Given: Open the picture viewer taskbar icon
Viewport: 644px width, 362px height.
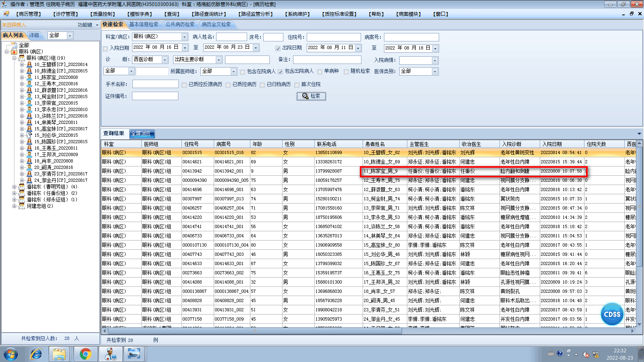Looking at the screenshot, I should (134, 354).
